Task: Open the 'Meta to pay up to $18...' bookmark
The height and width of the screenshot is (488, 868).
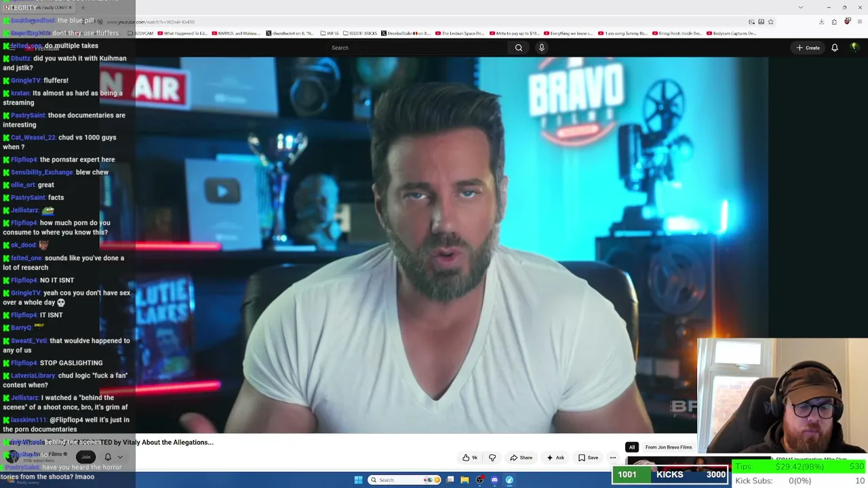Action: [513, 33]
